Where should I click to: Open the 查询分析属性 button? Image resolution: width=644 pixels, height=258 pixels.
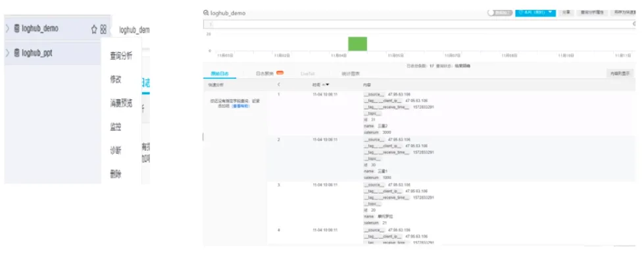click(592, 13)
